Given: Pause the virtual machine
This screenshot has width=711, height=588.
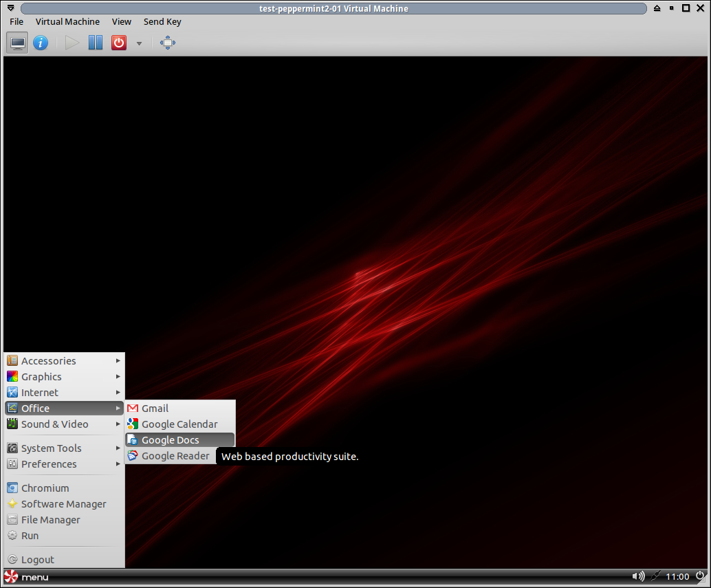Looking at the screenshot, I should (x=95, y=43).
